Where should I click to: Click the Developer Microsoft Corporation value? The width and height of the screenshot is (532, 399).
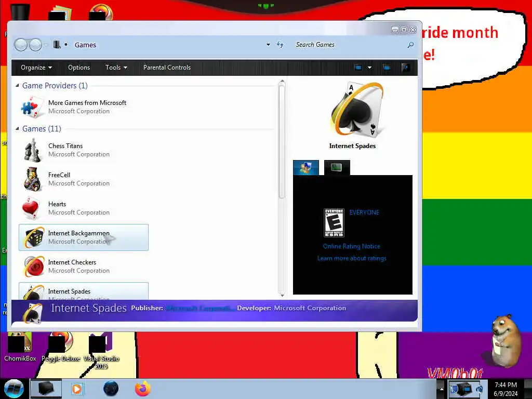pos(310,308)
